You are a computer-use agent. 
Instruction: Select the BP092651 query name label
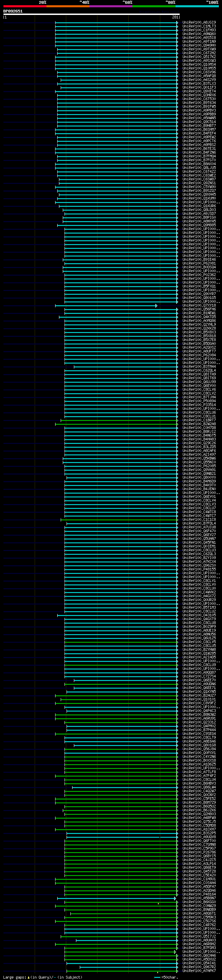coord(13,11)
